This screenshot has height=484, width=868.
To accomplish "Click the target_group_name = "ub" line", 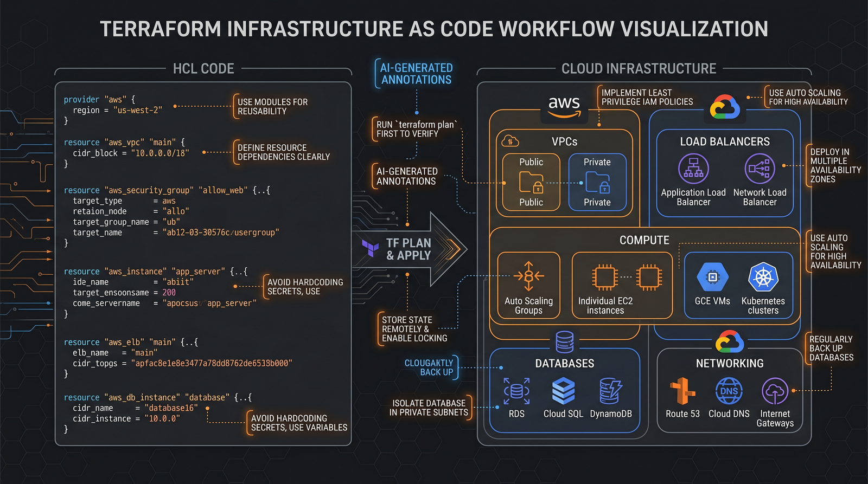I will pyautogui.click(x=126, y=222).
